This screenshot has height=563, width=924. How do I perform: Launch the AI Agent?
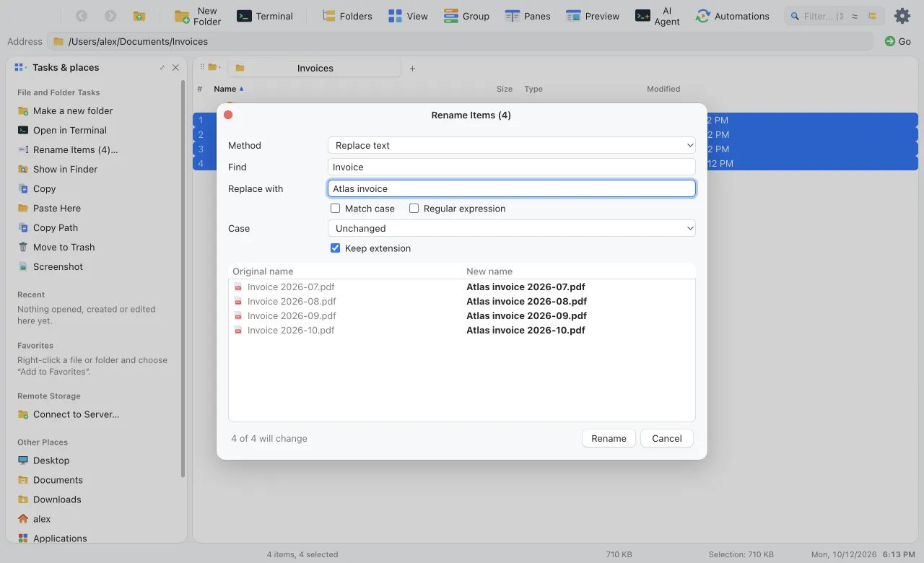pos(658,16)
